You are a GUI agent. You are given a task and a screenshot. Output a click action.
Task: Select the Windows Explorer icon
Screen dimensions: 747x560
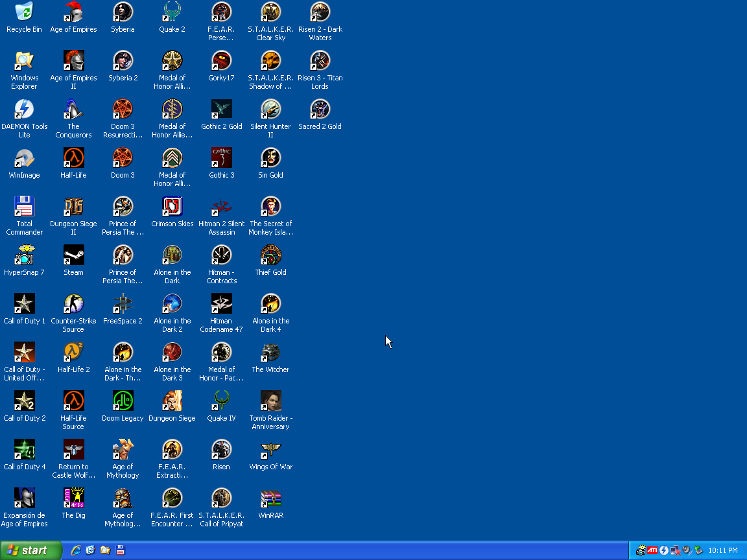click(24, 61)
